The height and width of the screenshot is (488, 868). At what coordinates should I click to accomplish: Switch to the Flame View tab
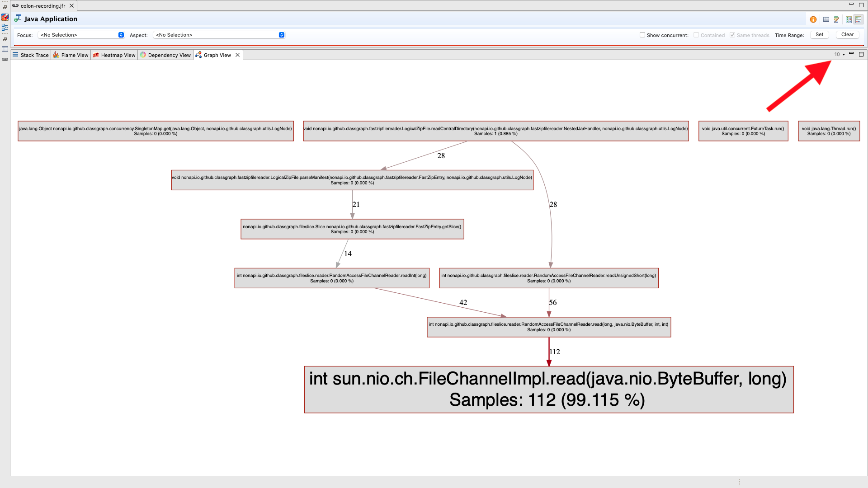tap(71, 55)
